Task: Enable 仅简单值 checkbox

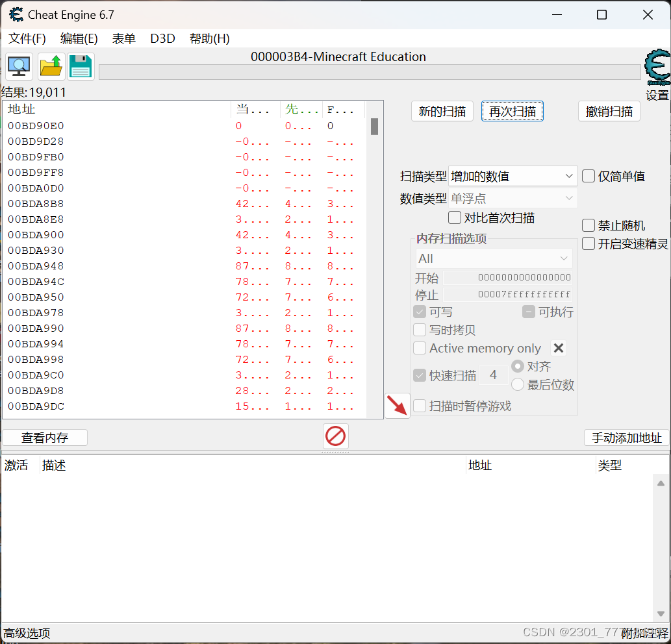Action: 589,176
